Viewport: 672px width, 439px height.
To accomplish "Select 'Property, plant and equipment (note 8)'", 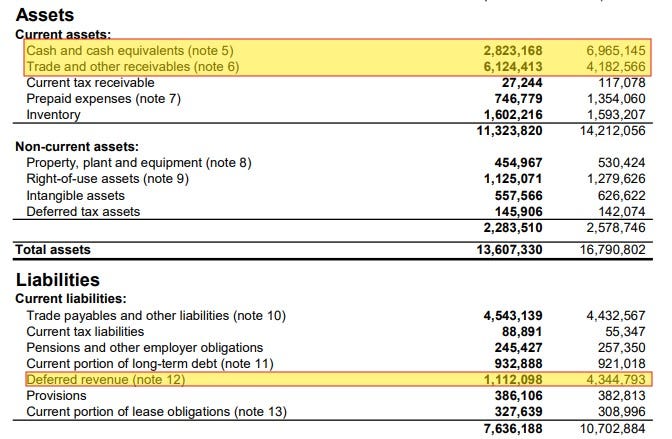I will [139, 163].
